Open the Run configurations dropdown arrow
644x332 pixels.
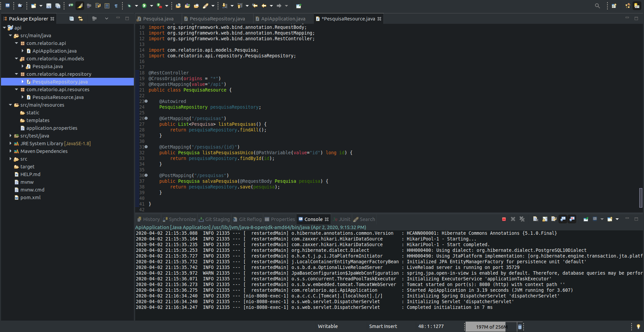click(151, 6)
